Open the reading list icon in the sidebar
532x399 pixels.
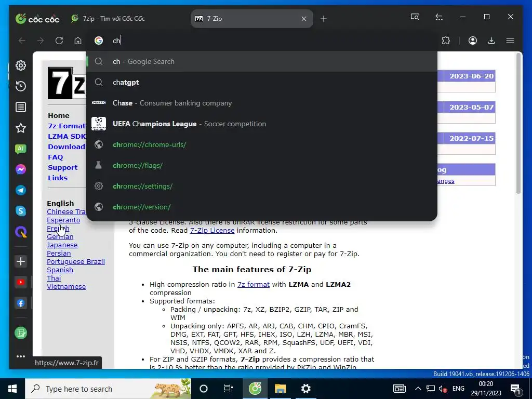click(21, 107)
